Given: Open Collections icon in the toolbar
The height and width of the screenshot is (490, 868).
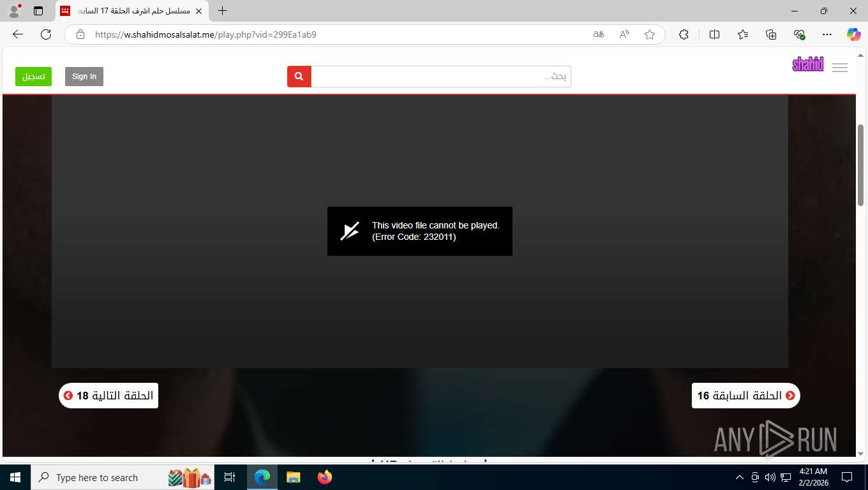Looking at the screenshot, I should click(771, 34).
